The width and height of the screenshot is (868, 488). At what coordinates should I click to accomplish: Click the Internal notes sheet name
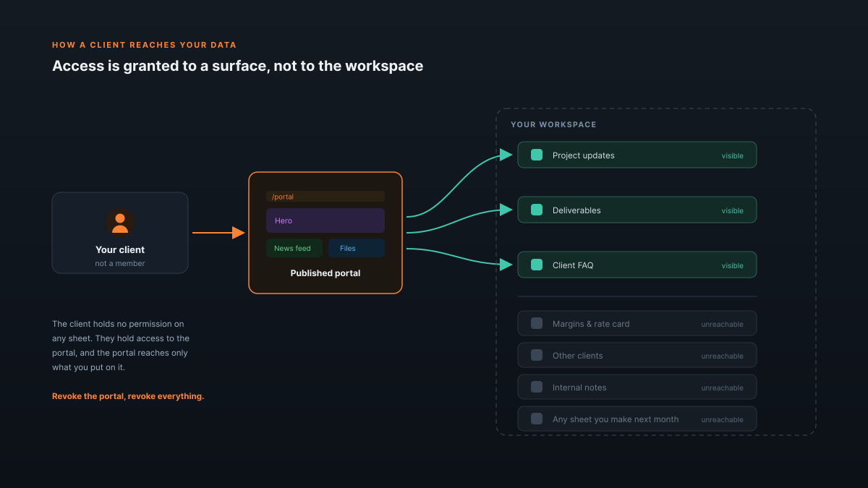point(579,388)
